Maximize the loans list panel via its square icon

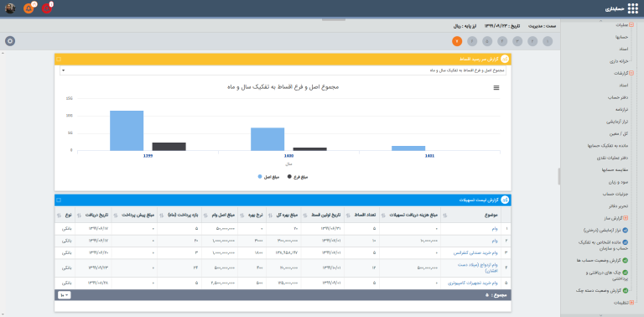[x=59, y=200]
